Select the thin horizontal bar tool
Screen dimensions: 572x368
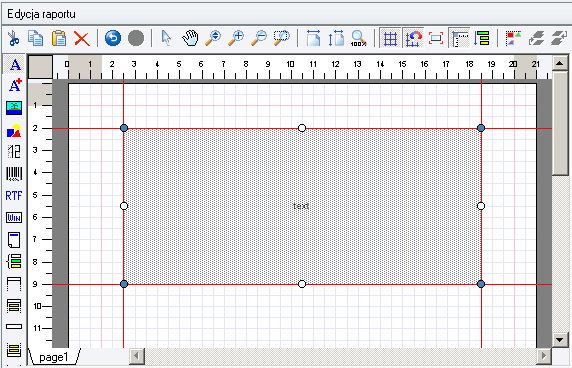14,326
